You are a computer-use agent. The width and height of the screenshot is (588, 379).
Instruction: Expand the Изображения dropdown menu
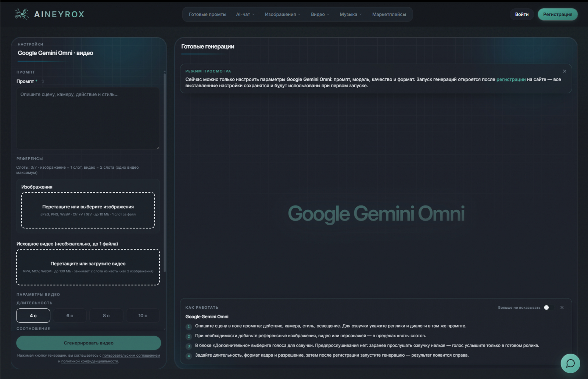tap(283, 14)
